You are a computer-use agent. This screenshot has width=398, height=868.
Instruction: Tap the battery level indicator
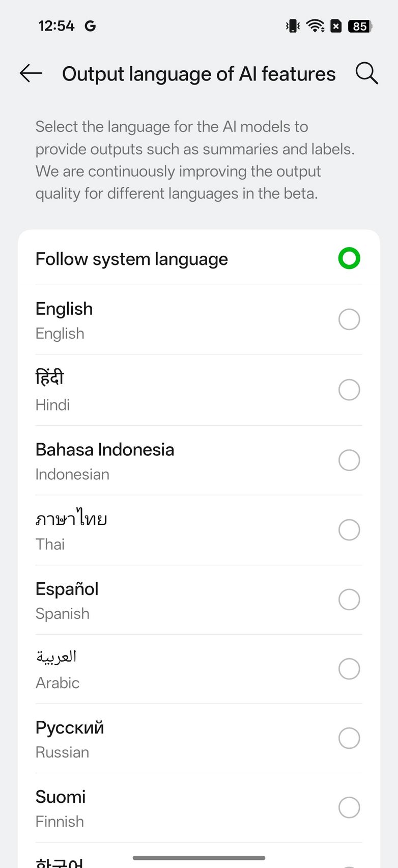360,26
